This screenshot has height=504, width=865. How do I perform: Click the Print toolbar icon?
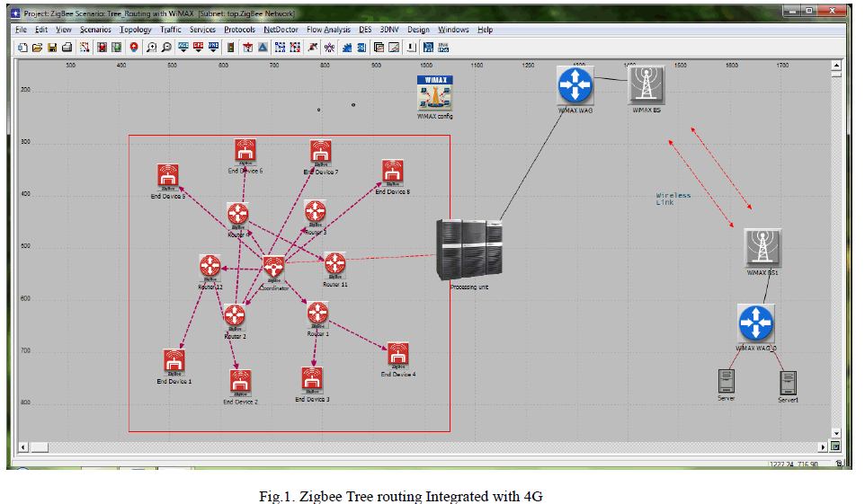67,47
